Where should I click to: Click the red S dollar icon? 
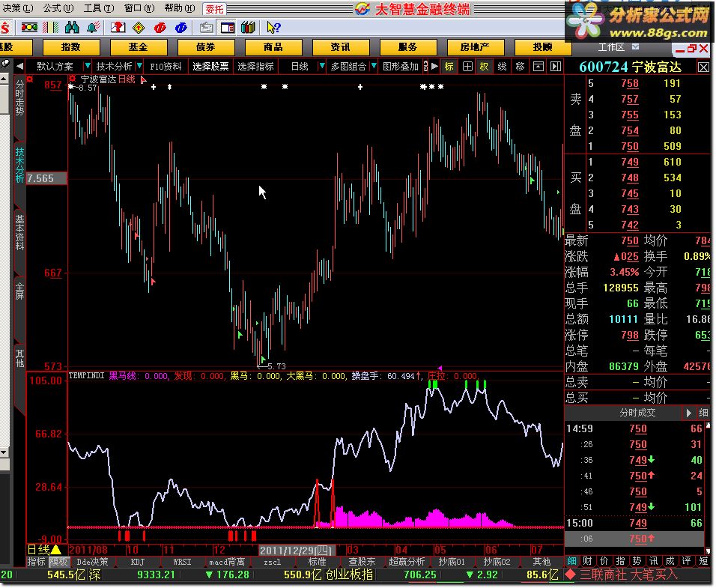[x=5, y=28]
